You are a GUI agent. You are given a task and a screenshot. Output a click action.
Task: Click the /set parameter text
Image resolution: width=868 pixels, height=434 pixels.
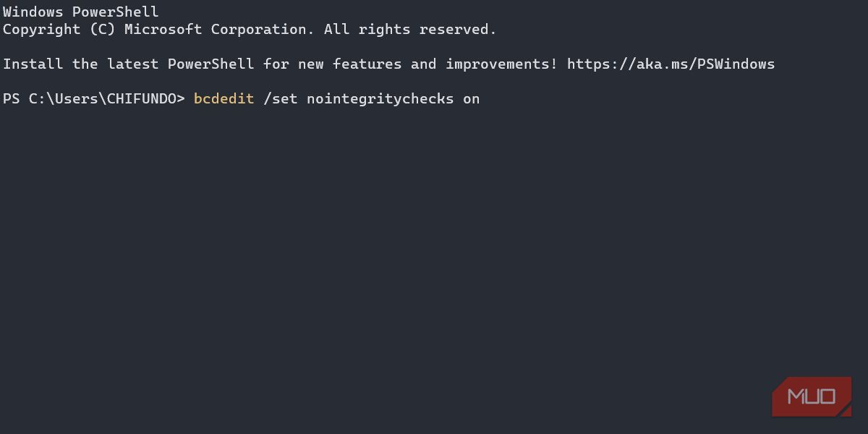(281, 99)
